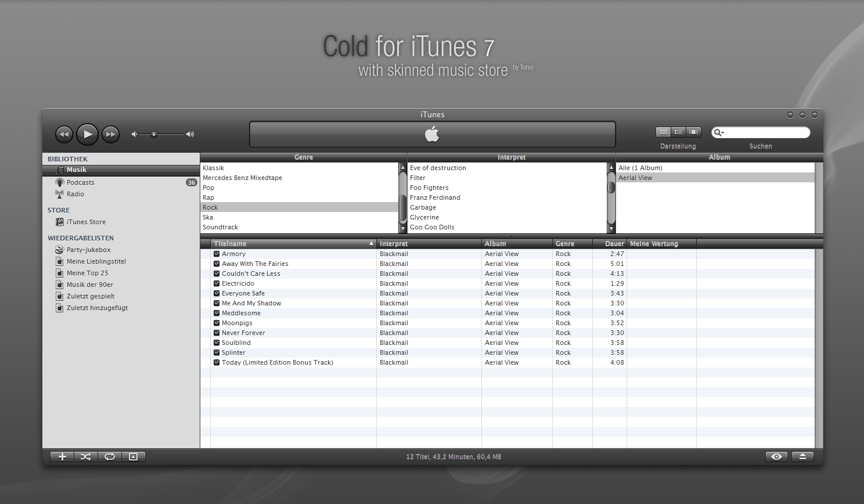Select Aerial View in Album browser

coord(715,178)
